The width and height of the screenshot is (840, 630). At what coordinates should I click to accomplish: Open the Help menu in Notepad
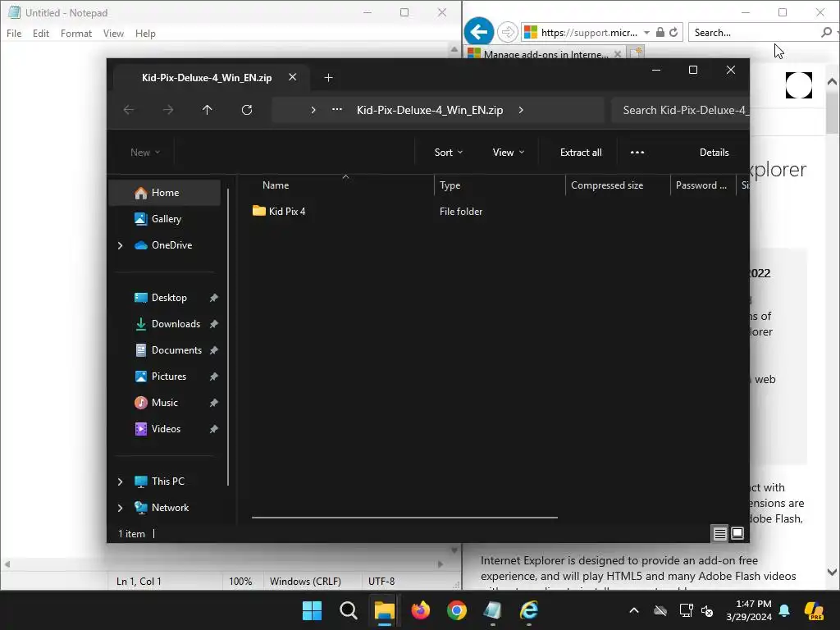[145, 33]
